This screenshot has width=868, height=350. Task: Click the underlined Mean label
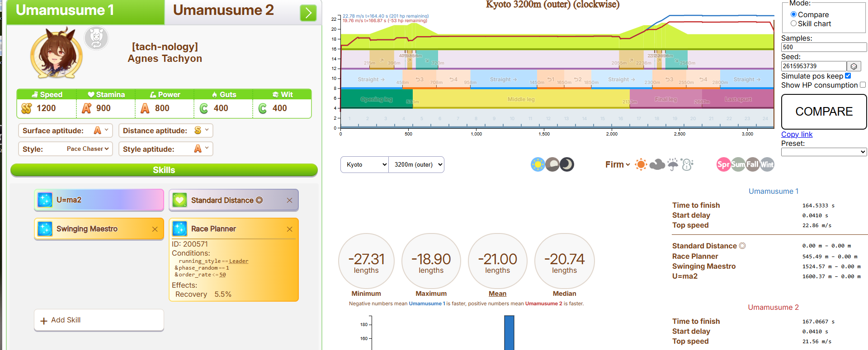pos(497,294)
